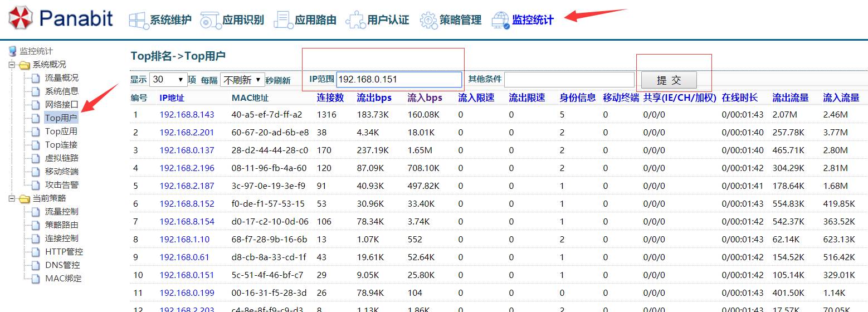Sort by 流出bps column header
The width and height of the screenshot is (868, 312).
point(374,98)
